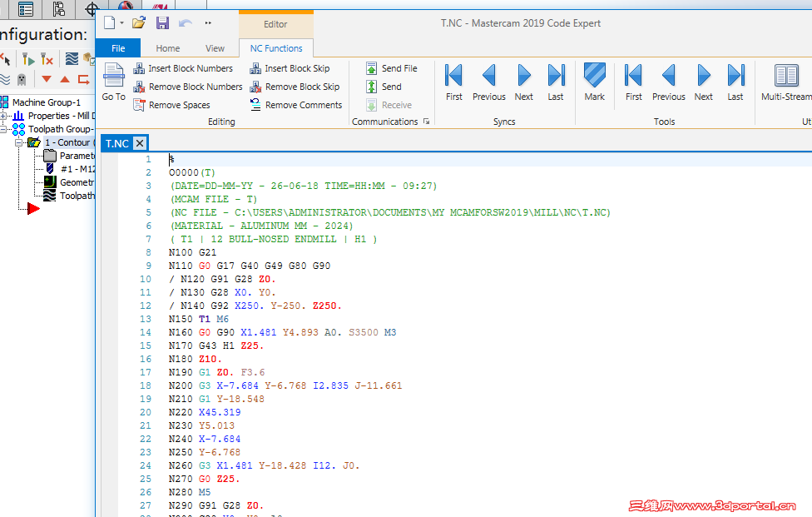812x517 pixels.
Task: Click the ghost icon in Mastercam toolbar
Action: pos(22,79)
